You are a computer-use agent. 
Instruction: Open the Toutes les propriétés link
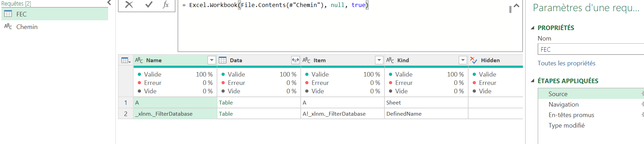point(566,63)
